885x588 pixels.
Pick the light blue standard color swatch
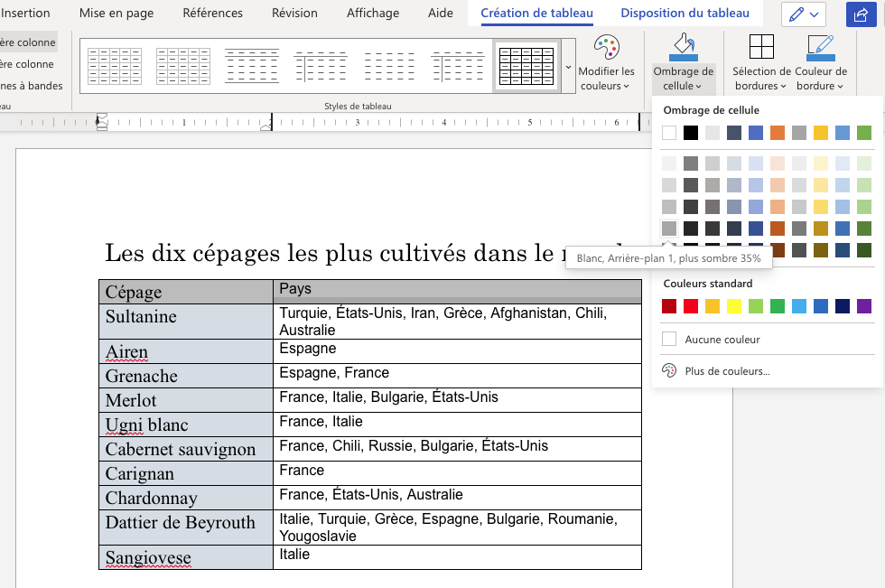[799, 306]
